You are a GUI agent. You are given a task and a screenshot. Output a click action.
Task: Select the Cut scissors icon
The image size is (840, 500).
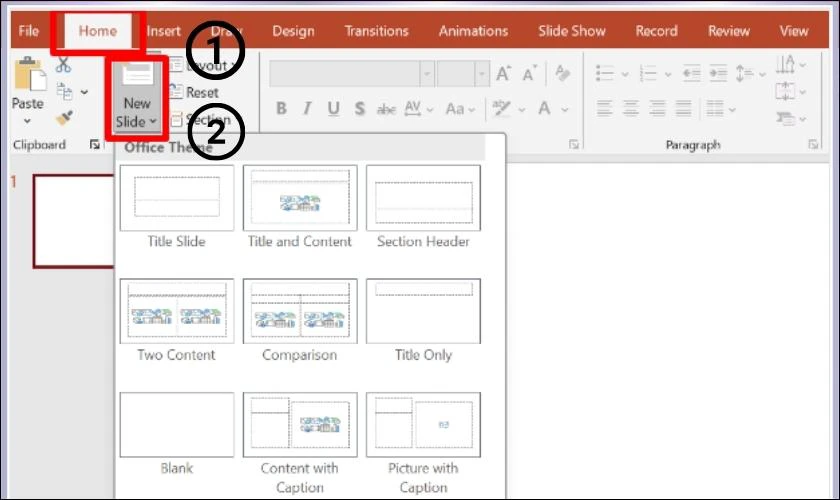63,65
